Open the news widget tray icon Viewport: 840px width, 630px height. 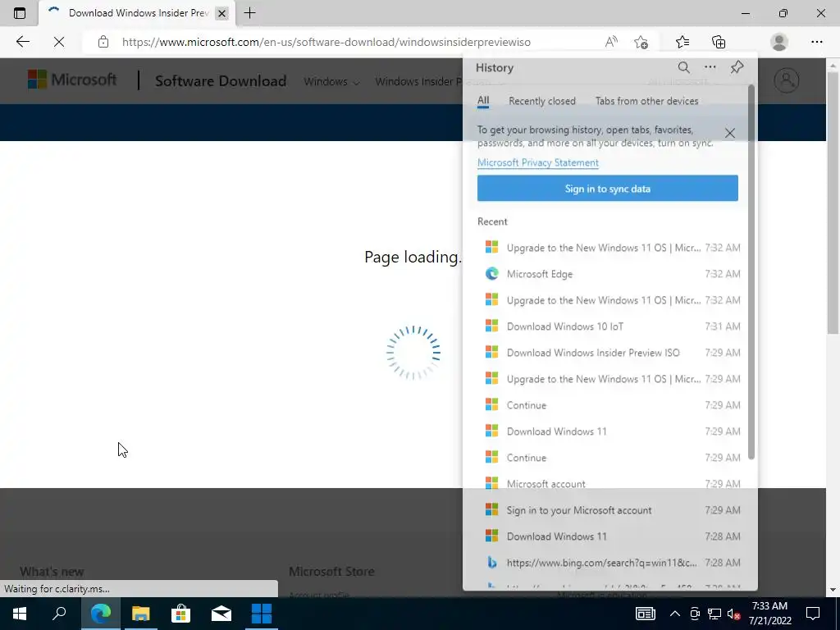645,614
